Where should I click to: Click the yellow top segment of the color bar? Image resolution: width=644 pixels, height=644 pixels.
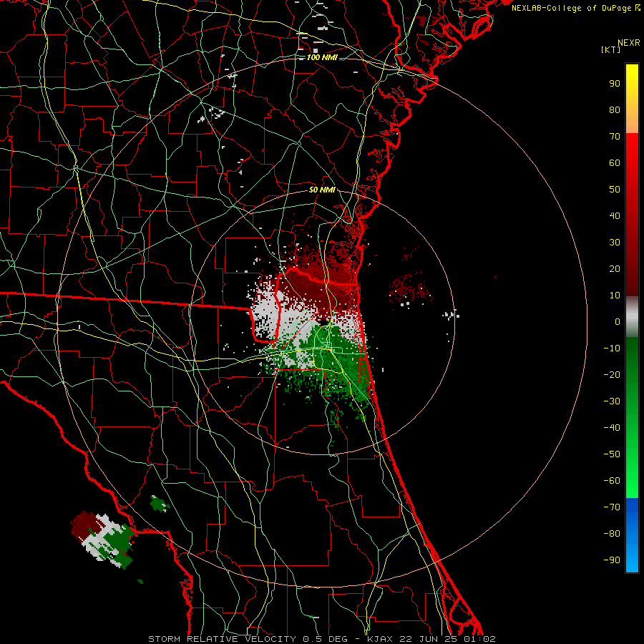pyautogui.click(x=632, y=99)
